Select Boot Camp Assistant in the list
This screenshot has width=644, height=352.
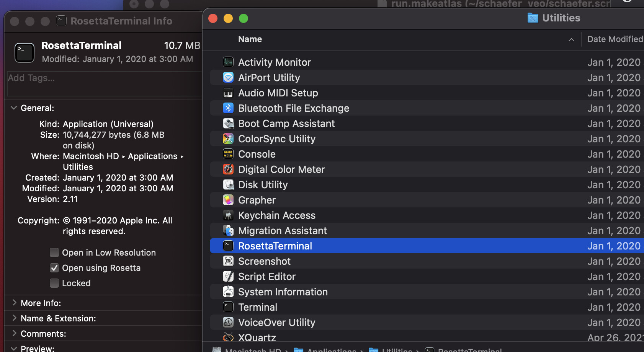pos(286,123)
